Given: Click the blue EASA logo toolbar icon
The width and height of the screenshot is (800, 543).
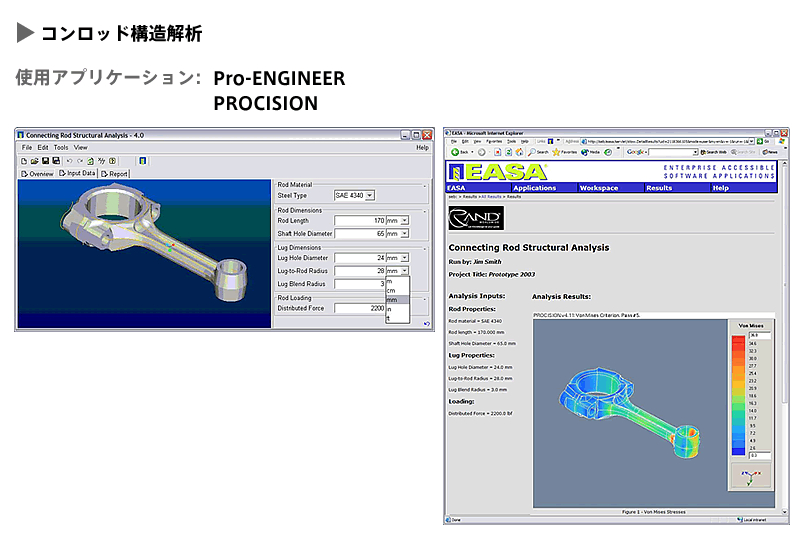Looking at the screenshot, I should click(x=142, y=161).
